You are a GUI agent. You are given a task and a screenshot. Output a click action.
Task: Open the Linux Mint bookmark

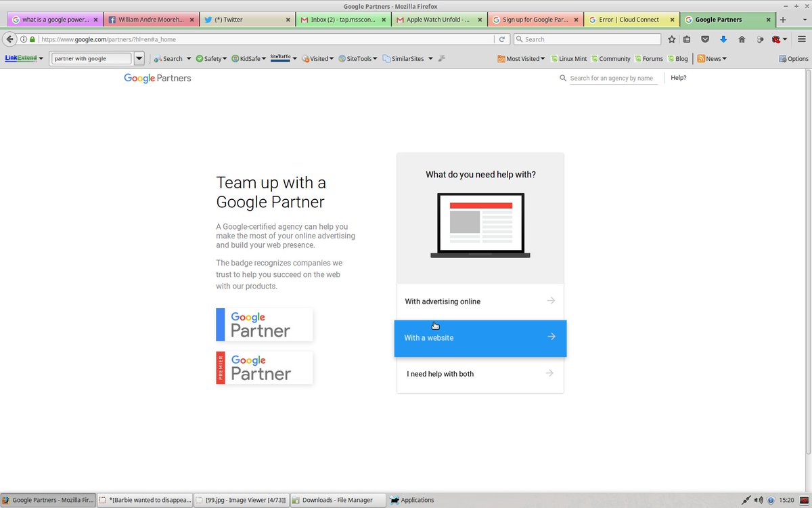568,58
